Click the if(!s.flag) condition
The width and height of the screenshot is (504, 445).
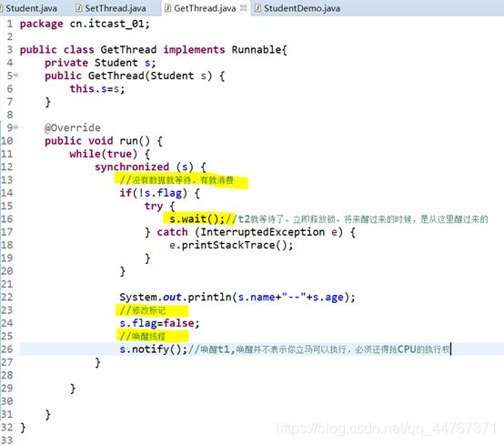154,193
